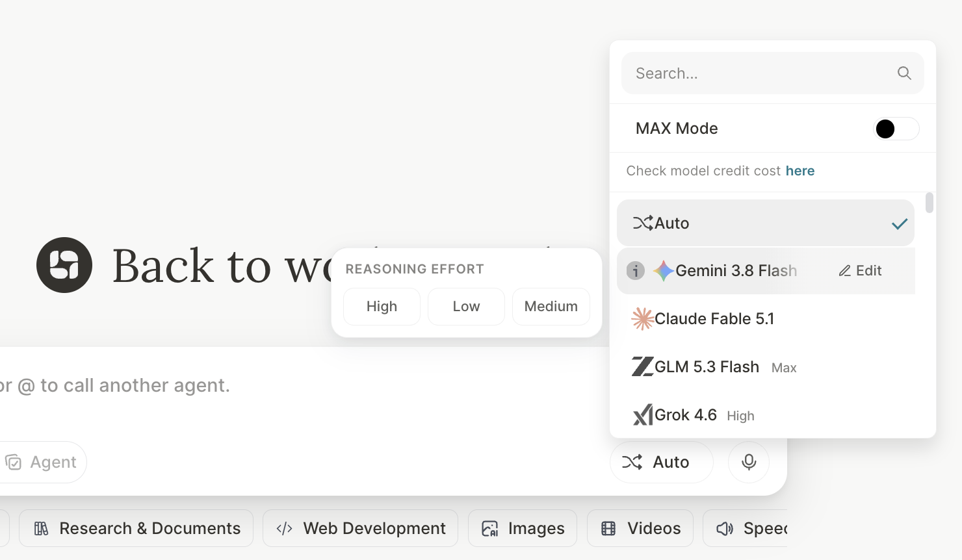Click the film icon on Videos

pos(608,528)
